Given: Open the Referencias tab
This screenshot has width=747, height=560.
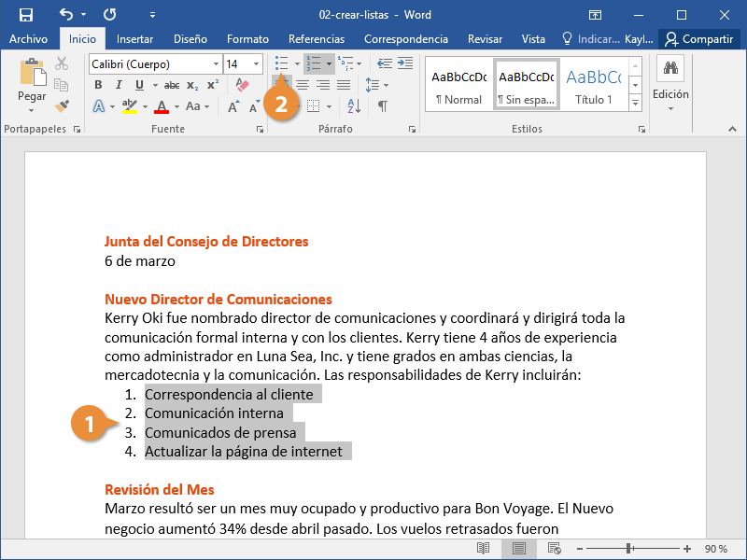Looking at the screenshot, I should [317, 39].
